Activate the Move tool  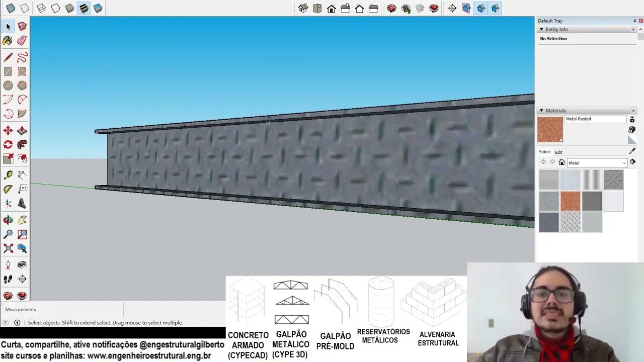8,131
